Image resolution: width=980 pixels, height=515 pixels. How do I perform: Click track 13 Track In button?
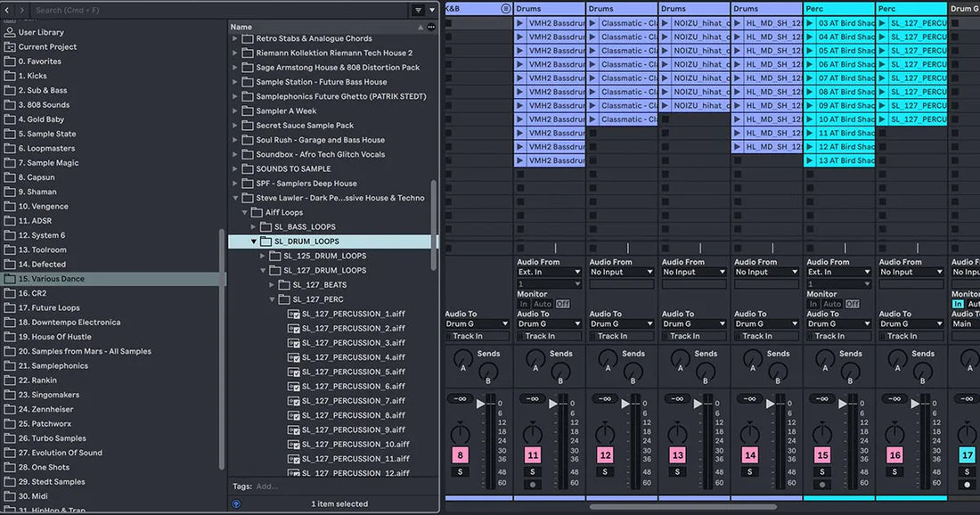pyautogui.click(x=694, y=336)
